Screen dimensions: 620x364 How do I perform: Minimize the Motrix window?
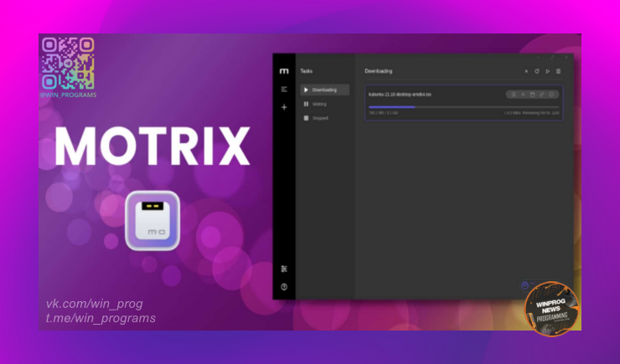coord(538,58)
